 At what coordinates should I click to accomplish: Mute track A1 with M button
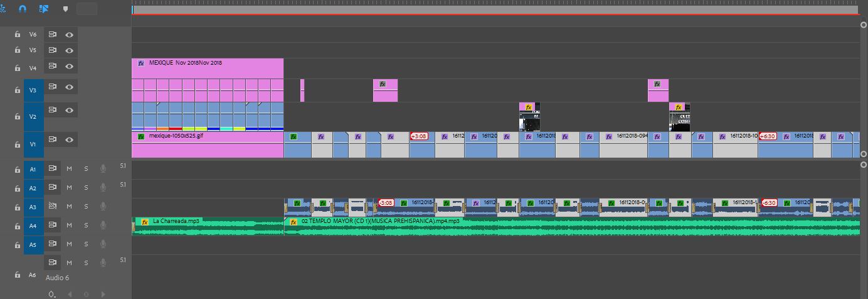tap(70, 168)
